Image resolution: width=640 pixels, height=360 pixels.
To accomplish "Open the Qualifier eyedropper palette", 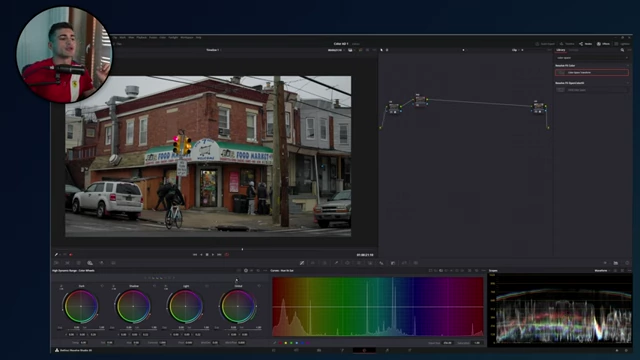I will (336, 263).
